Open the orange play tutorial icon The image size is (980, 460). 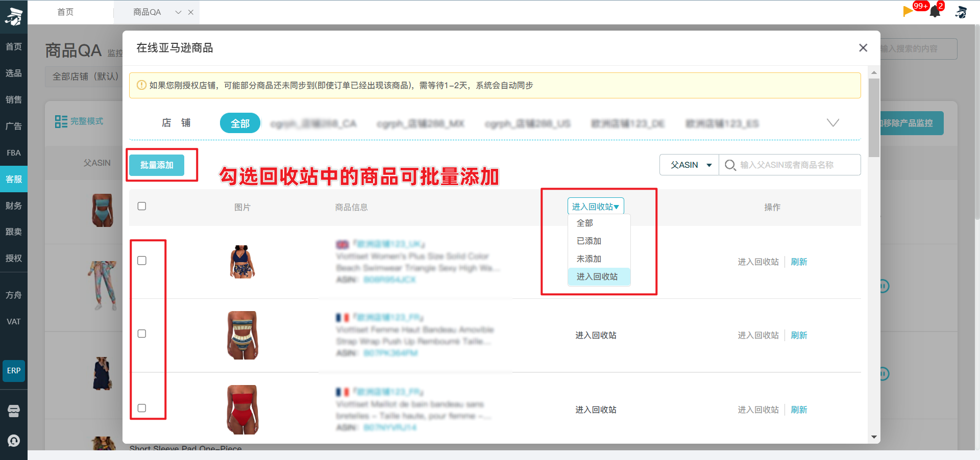[x=908, y=11]
